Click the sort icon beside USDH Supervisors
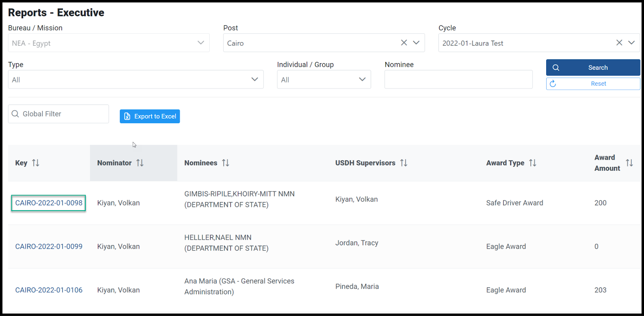 (404, 163)
